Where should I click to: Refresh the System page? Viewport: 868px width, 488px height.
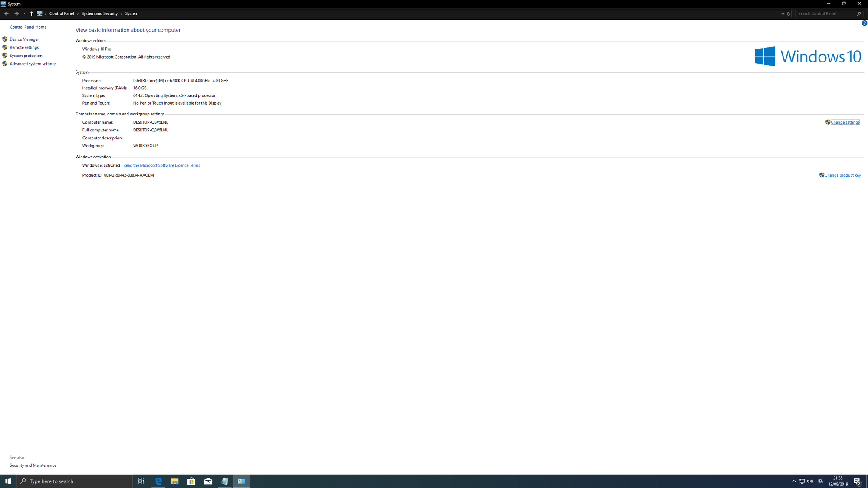(x=789, y=13)
